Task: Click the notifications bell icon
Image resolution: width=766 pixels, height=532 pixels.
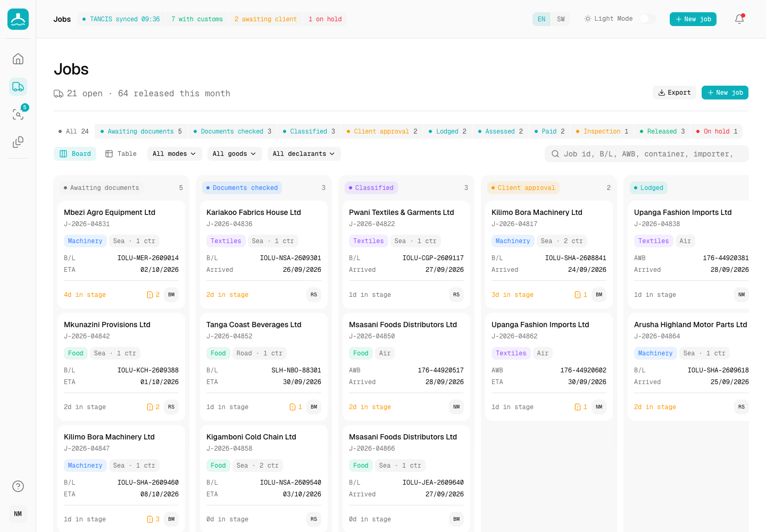Action: click(x=739, y=19)
